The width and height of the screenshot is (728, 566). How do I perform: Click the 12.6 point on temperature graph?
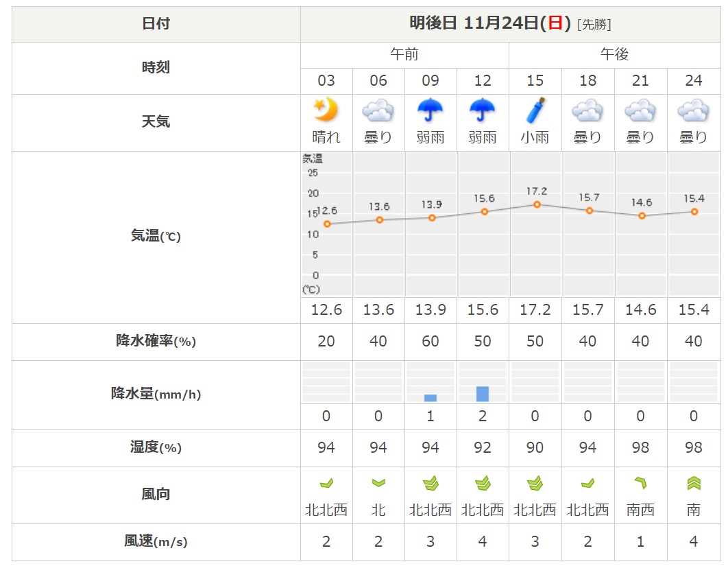(327, 224)
